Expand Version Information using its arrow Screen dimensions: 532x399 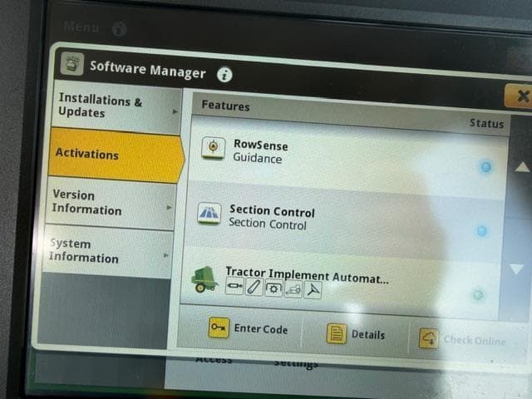click(x=170, y=207)
